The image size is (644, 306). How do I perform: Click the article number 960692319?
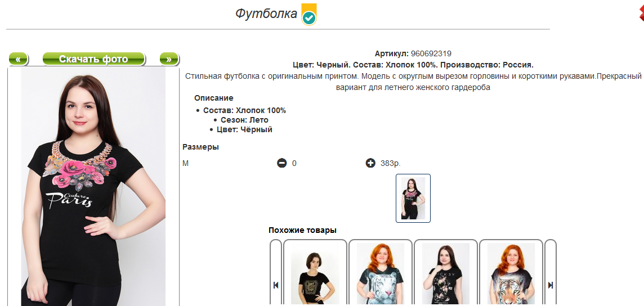click(x=431, y=53)
